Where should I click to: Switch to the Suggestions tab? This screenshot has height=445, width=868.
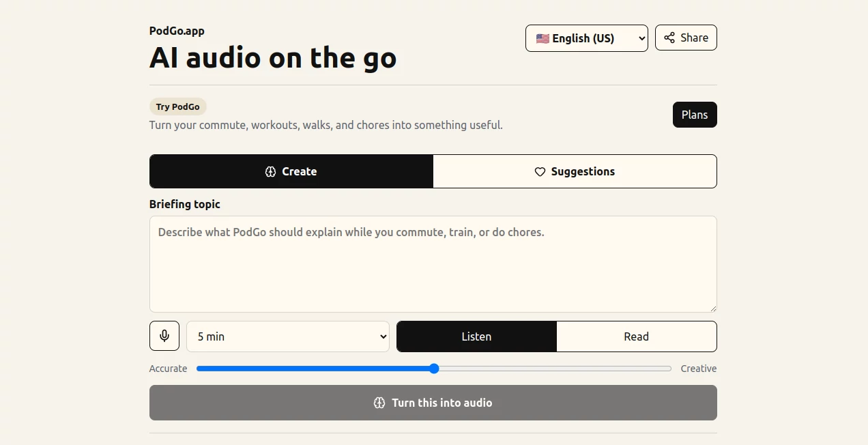(x=575, y=171)
